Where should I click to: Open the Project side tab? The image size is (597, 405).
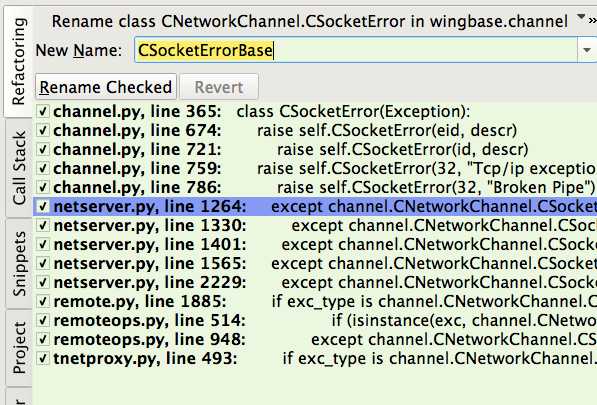pyautogui.click(x=18, y=347)
